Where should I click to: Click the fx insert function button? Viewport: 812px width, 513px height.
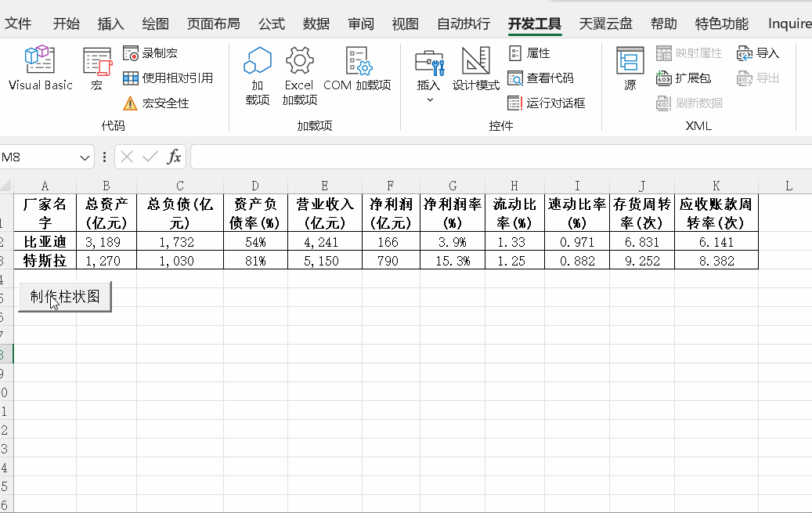174,157
